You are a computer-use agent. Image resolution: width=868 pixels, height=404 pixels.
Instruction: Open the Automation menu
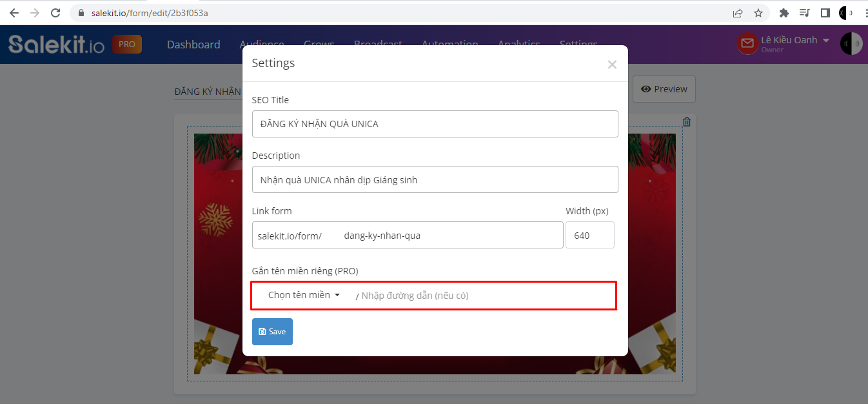[450, 44]
